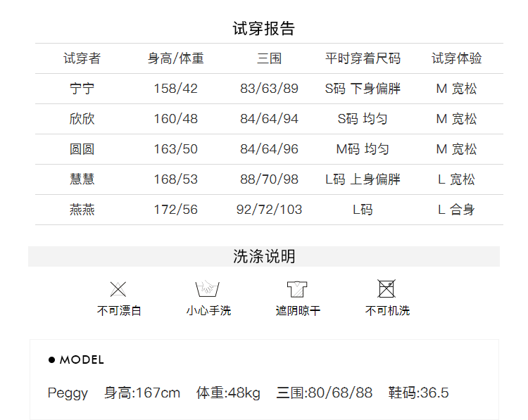Select tester name 宁宁
This screenshot has width=528, height=420.
click(82, 89)
